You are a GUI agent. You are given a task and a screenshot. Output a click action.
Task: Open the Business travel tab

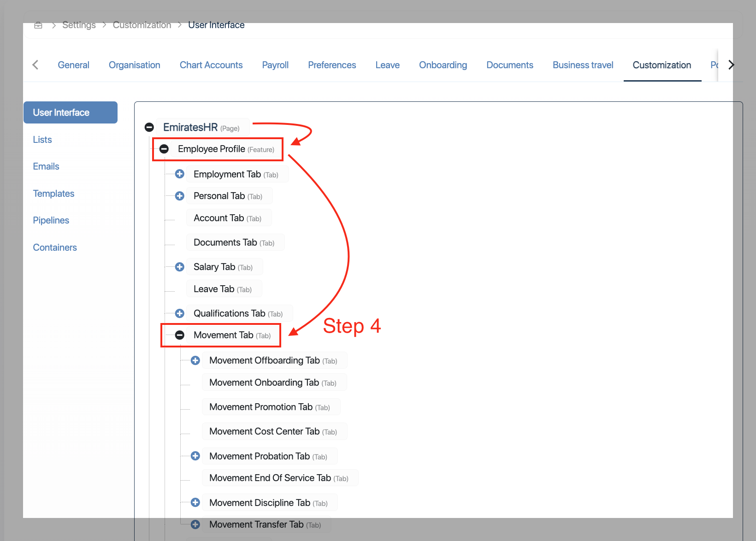click(583, 65)
